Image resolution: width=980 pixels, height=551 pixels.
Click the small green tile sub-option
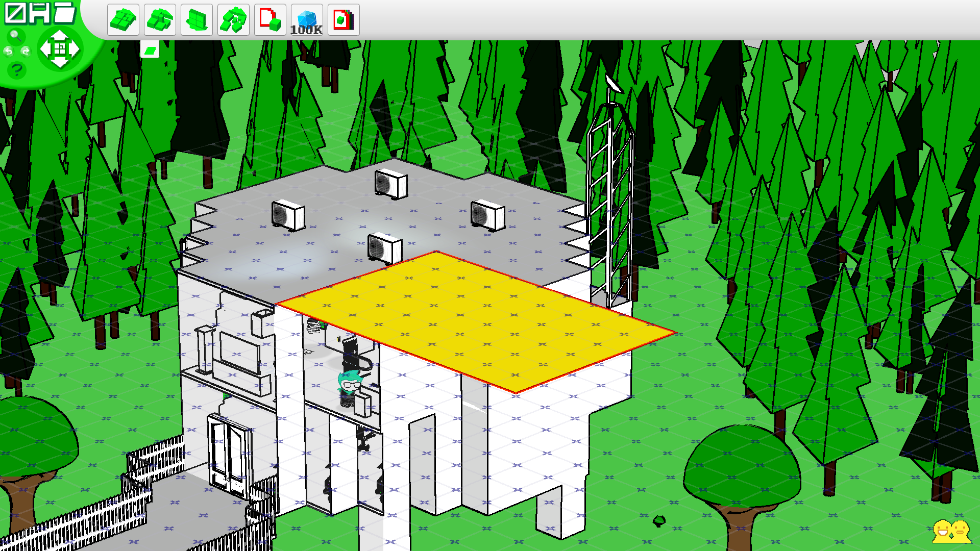pos(150,50)
